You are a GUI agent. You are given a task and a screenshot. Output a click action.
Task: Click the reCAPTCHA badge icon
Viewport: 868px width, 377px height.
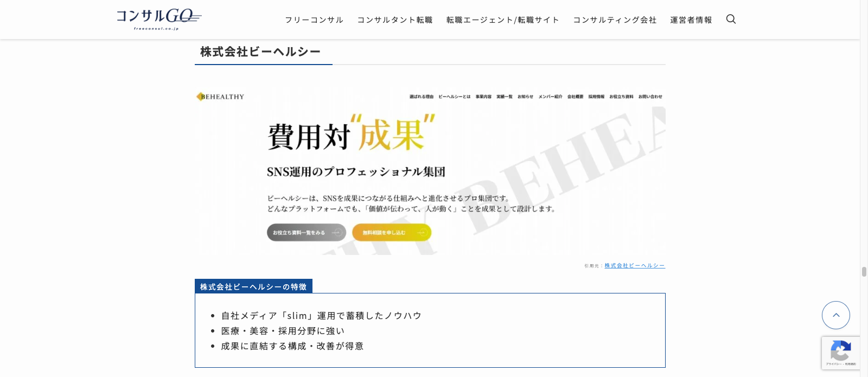840,353
